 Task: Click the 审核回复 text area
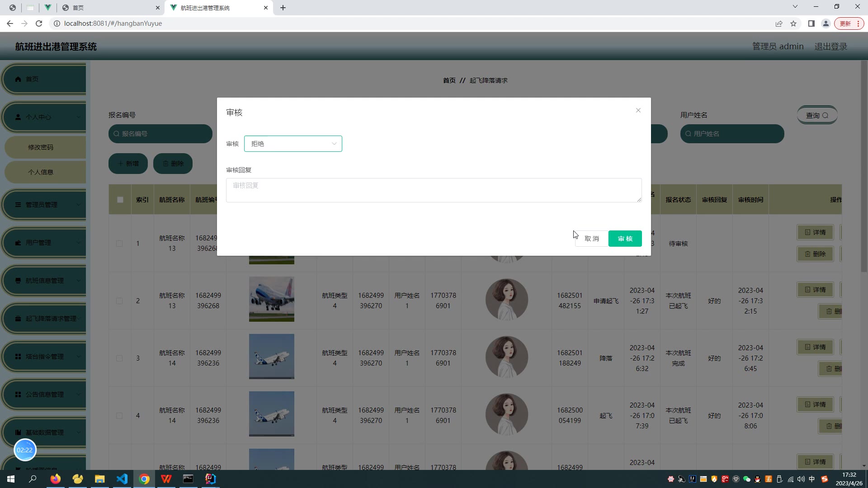pyautogui.click(x=434, y=190)
